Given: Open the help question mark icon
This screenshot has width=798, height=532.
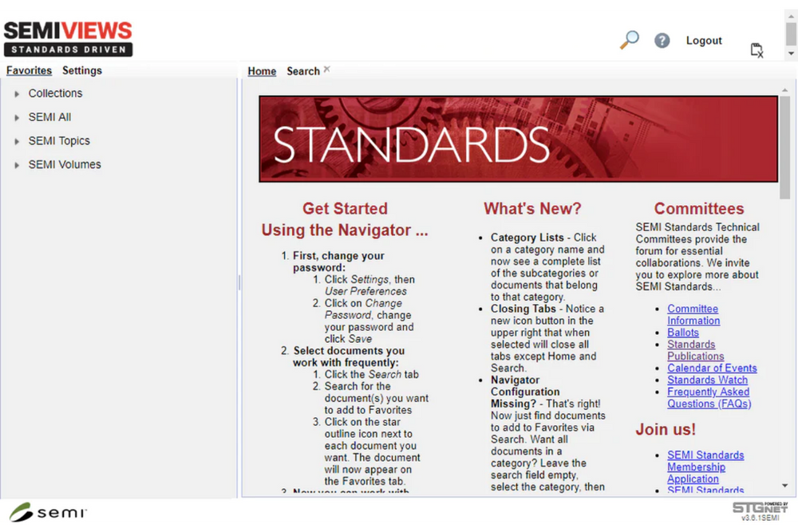Looking at the screenshot, I should tap(662, 40).
